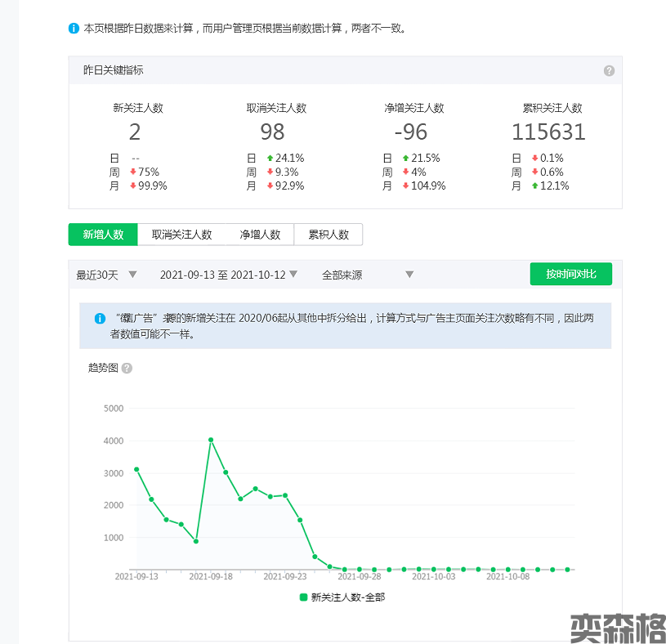Click the first data point on 2021-09-13
The height and width of the screenshot is (644, 666).
pos(136,469)
